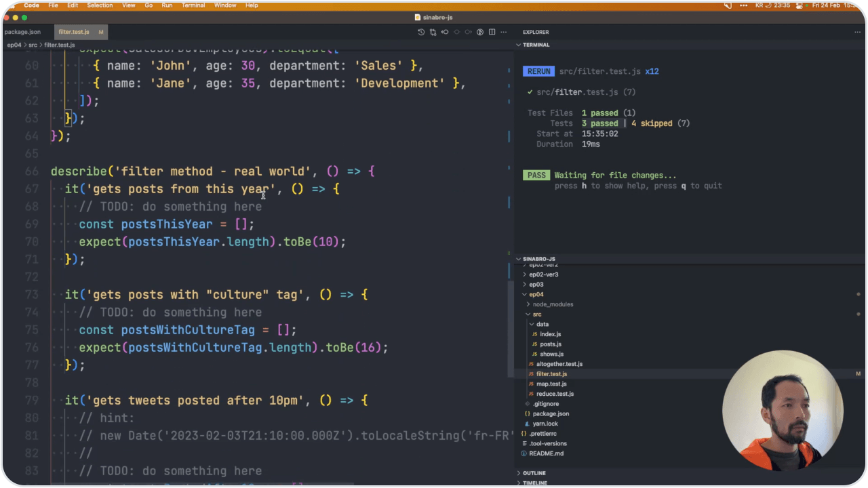Image resolution: width=868 pixels, height=488 pixels.
Task: Collapse the ep04 folder
Action: 524,295
